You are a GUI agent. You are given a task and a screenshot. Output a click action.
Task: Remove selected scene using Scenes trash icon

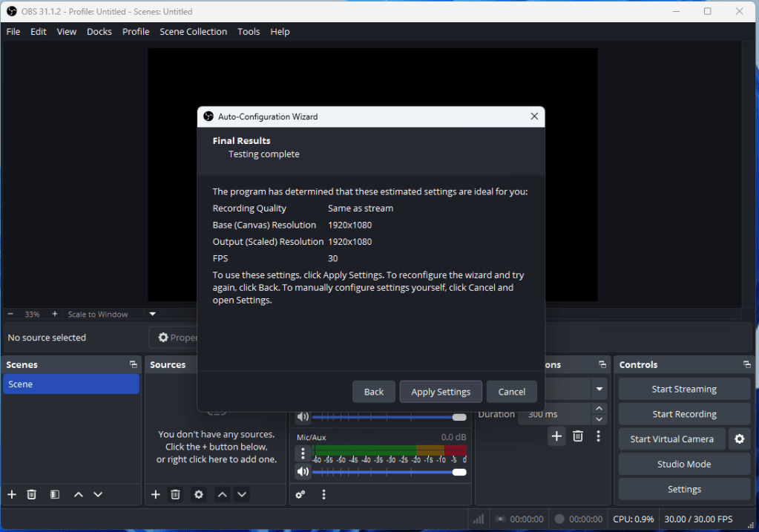click(x=32, y=494)
